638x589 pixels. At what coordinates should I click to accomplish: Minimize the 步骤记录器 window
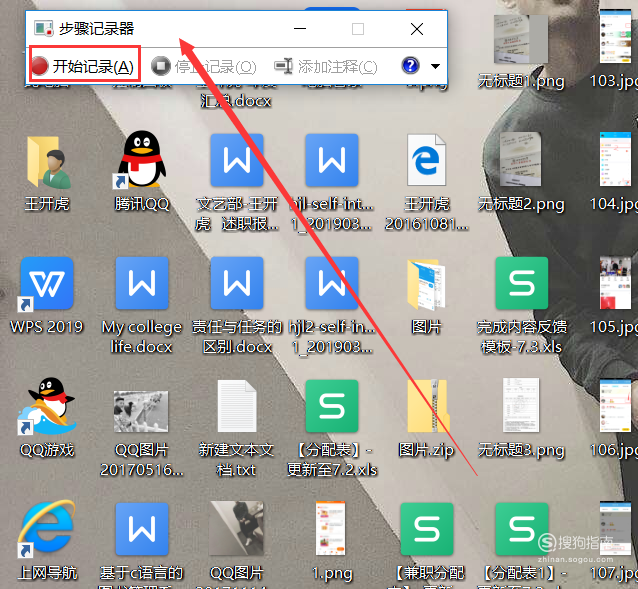point(300,29)
